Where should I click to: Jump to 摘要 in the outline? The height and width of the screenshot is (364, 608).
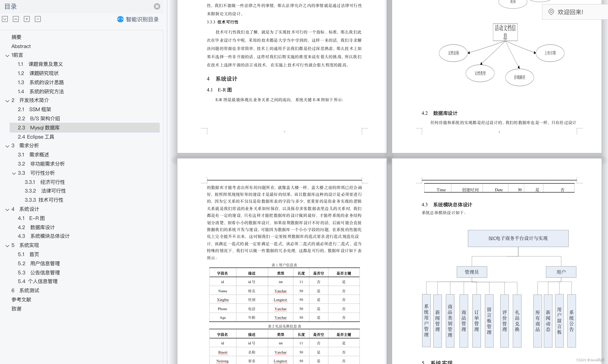[16, 37]
